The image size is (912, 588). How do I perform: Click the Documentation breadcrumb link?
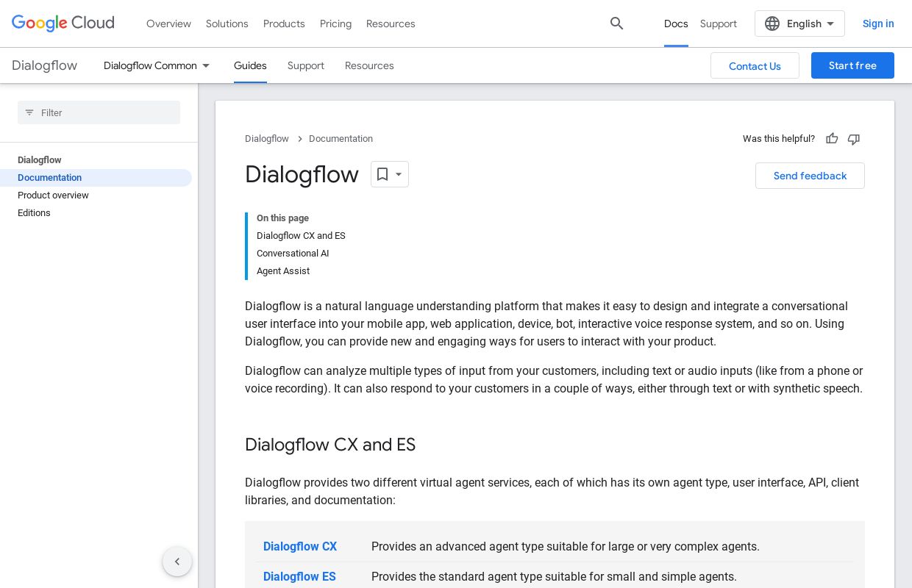341,139
